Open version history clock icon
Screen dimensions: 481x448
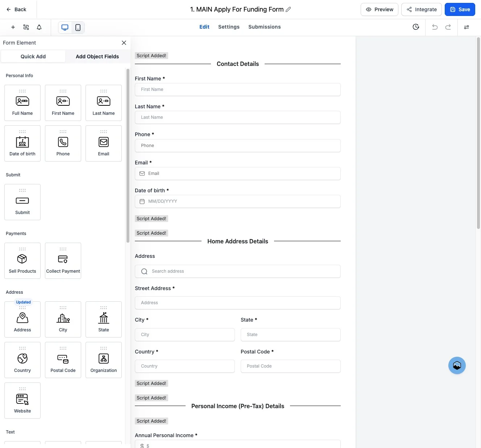(416, 27)
